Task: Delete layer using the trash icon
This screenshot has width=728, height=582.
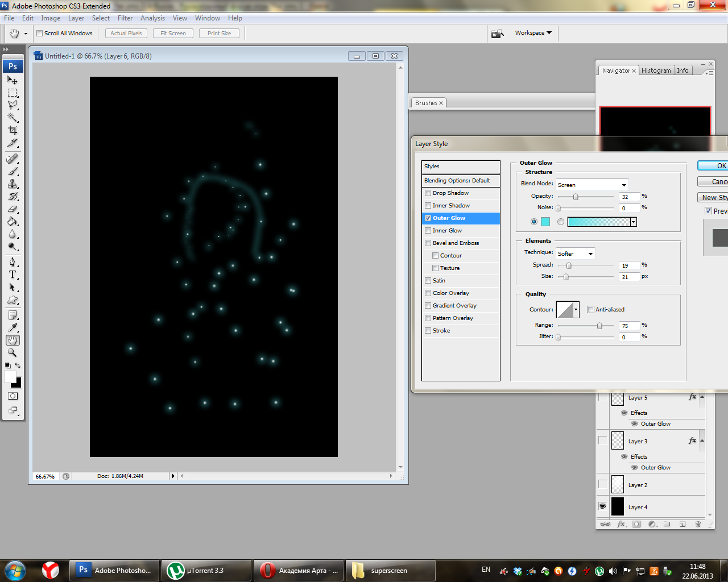Action: (x=699, y=524)
